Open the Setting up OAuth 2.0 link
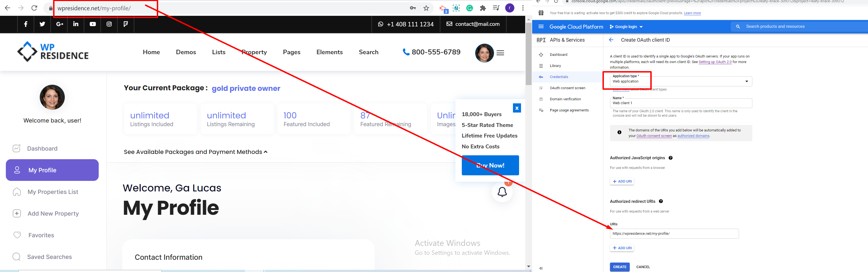This screenshot has height=272, width=868. click(715, 62)
